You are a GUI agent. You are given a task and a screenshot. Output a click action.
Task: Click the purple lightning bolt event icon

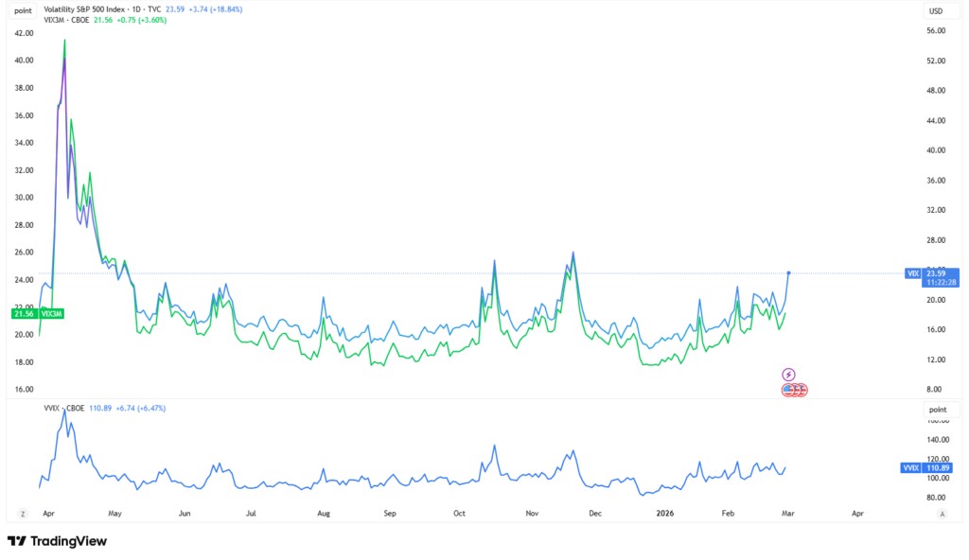point(788,375)
